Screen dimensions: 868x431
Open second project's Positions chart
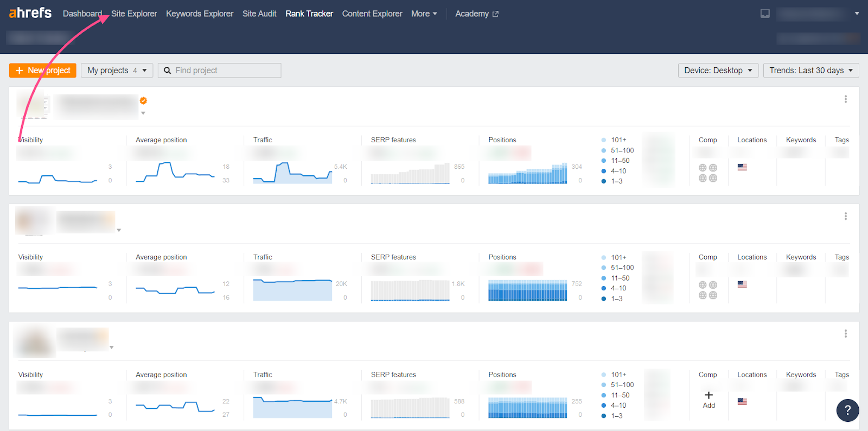[527, 290]
